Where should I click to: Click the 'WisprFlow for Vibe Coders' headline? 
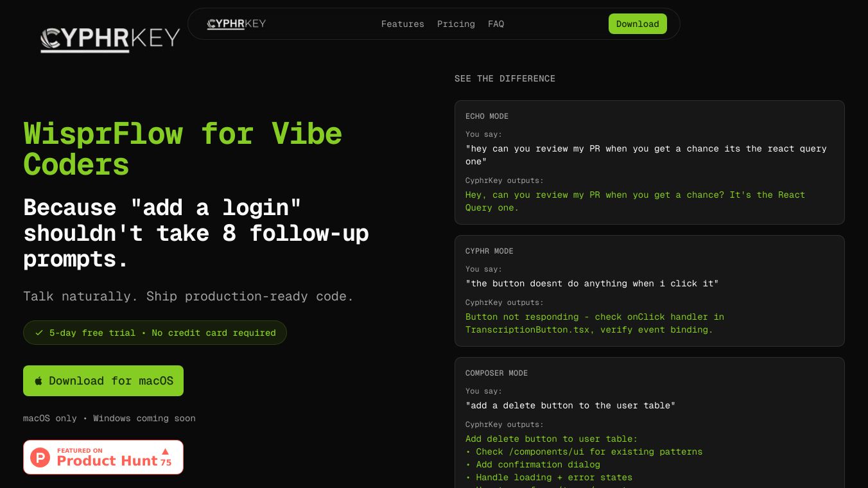tap(182, 149)
